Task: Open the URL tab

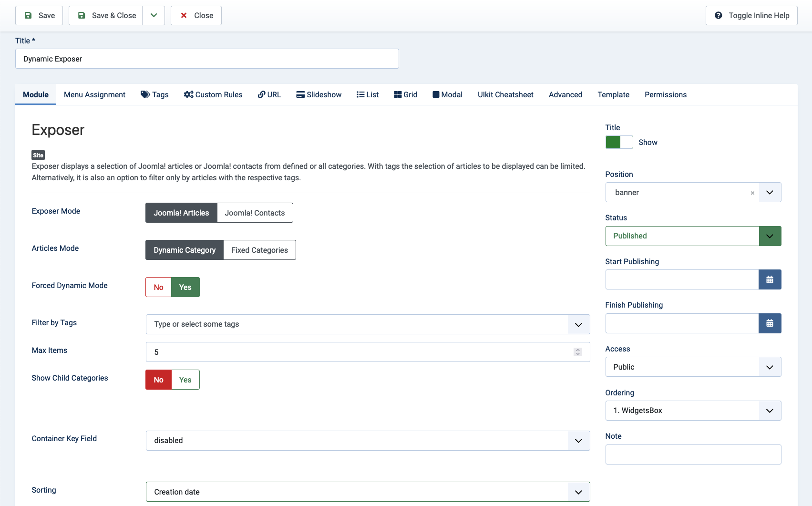Action: (x=269, y=94)
